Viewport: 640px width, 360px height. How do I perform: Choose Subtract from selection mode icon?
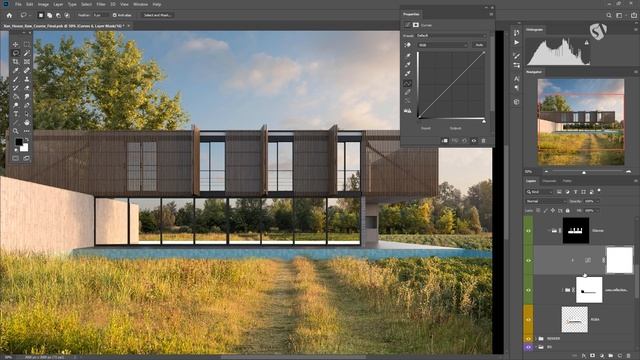tap(58, 15)
